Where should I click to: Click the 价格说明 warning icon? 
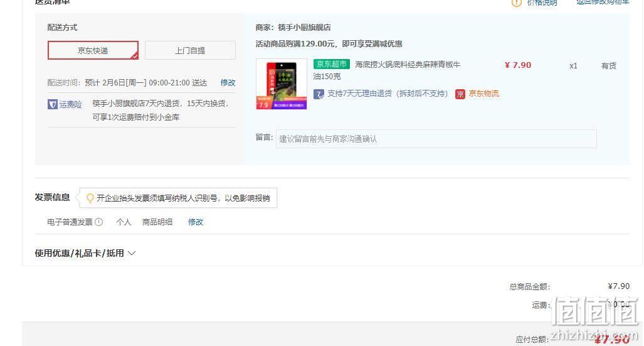[x=516, y=3]
